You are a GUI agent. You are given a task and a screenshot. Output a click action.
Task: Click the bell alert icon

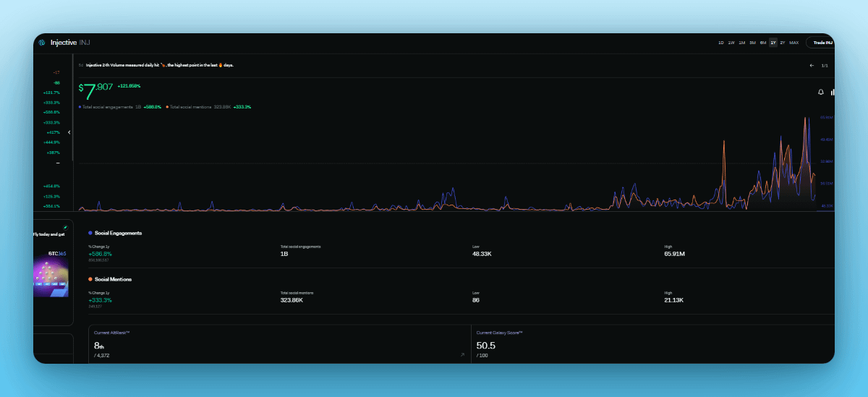coord(821,92)
